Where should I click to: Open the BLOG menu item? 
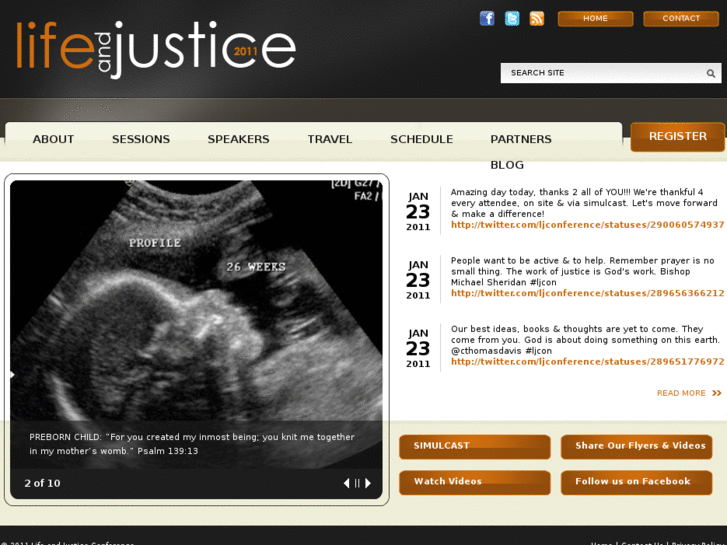[x=507, y=165]
